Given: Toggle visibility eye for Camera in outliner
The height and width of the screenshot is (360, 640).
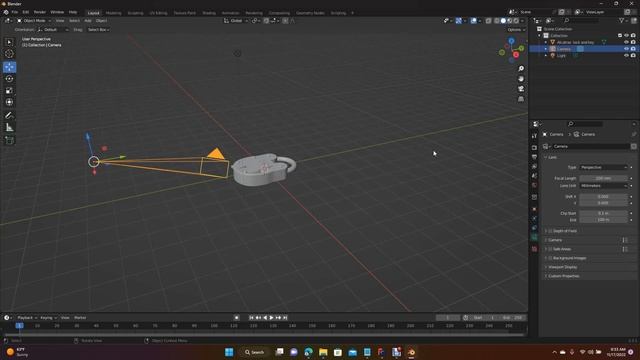Looking at the screenshot, I should coord(626,49).
